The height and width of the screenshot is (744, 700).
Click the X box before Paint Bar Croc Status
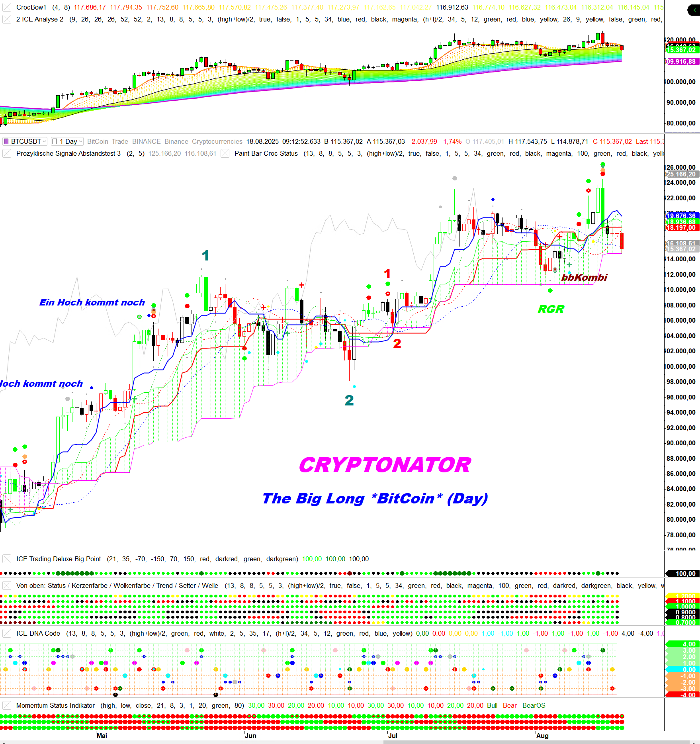coord(225,154)
